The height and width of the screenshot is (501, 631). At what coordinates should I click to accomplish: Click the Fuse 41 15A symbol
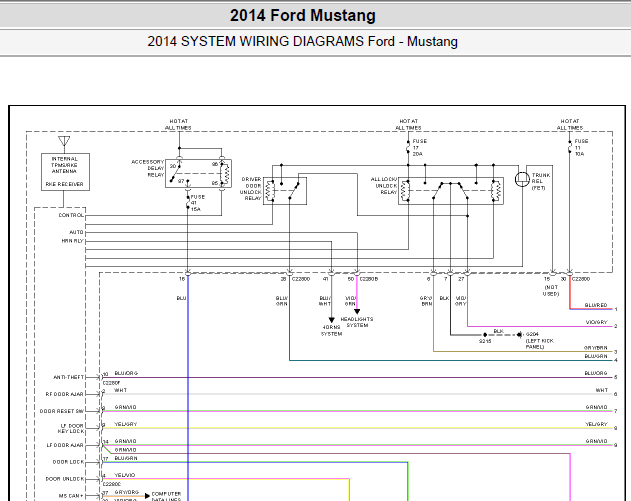tap(189, 203)
